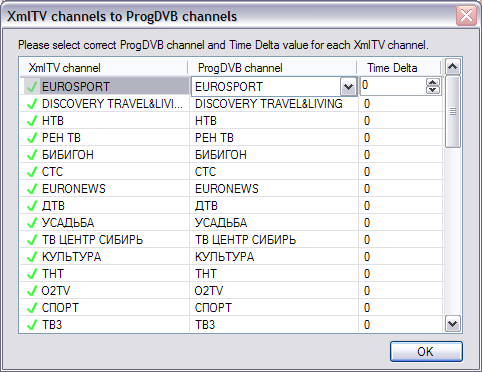Select the ТВ ЦЕНТР СИБИРЬ XmlTV row
482x372 pixels.
pos(105,240)
